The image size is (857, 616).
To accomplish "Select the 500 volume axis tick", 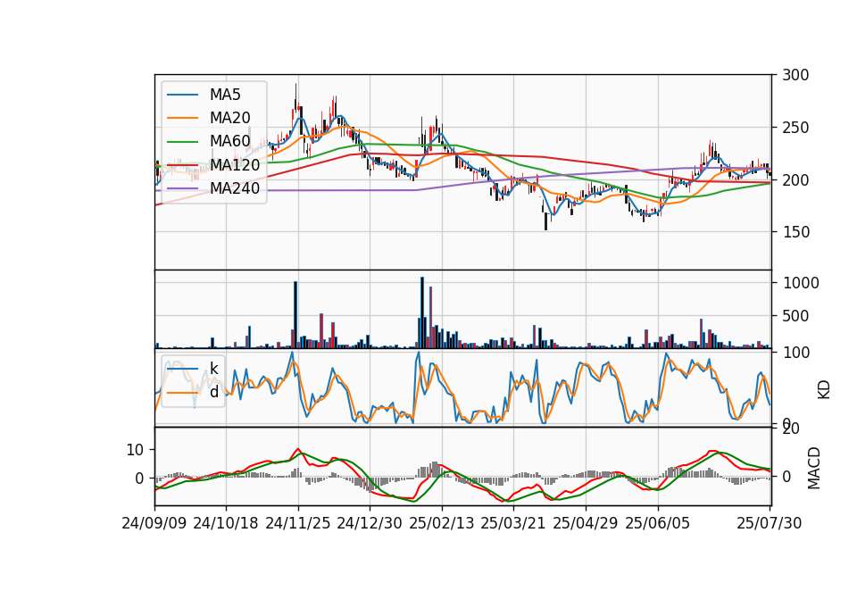I will [796, 316].
